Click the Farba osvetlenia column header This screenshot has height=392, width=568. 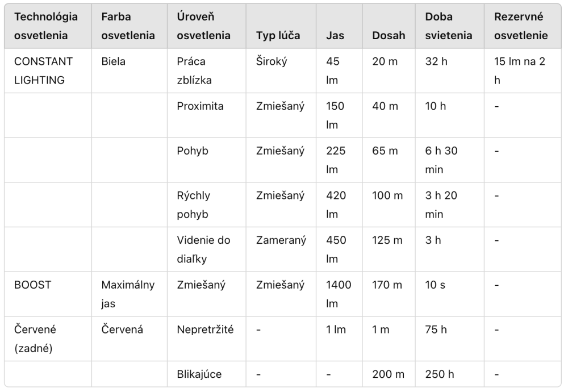click(x=130, y=26)
